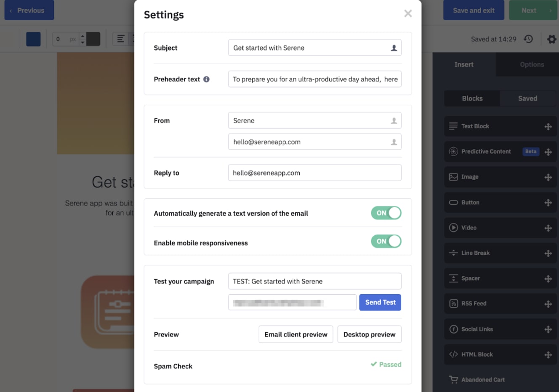Click the Social Links move icon

point(548,329)
